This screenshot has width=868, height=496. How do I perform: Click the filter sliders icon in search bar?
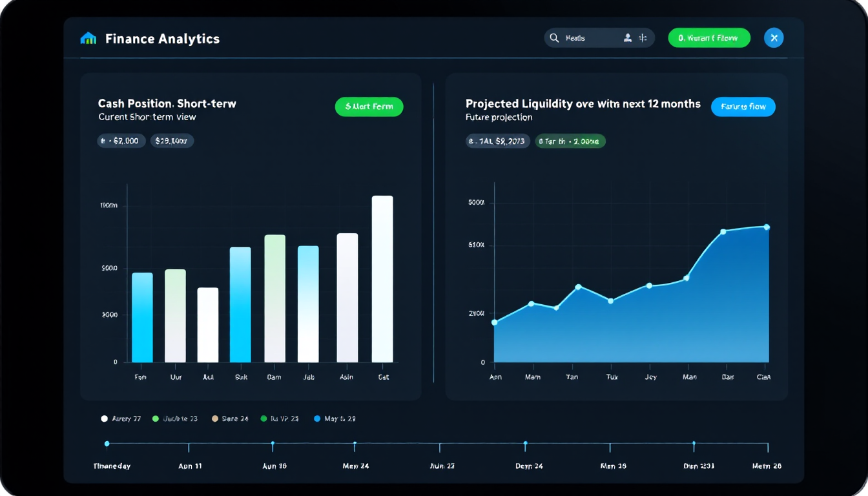[x=643, y=38]
